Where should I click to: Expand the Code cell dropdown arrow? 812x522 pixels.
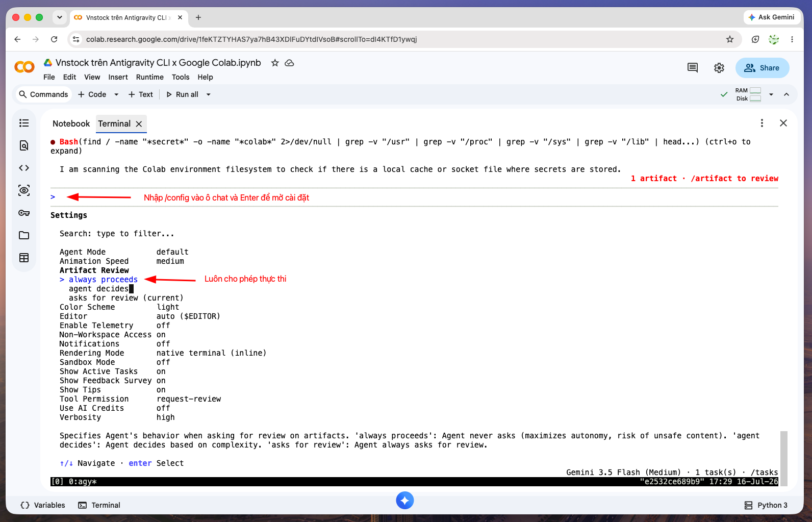point(116,94)
